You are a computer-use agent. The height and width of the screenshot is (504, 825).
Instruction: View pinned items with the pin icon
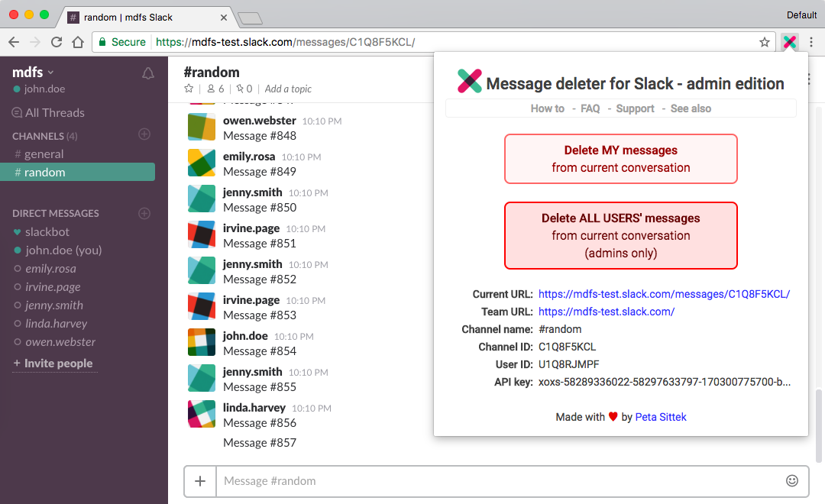(241, 89)
